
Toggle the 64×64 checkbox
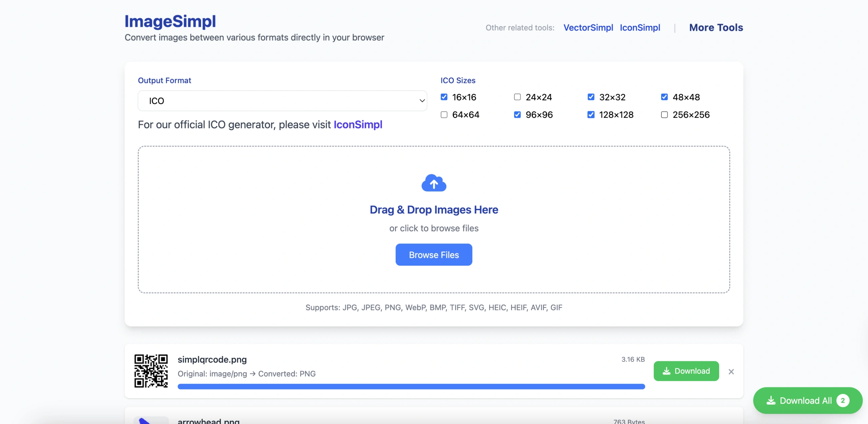pyautogui.click(x=444, y=115)
